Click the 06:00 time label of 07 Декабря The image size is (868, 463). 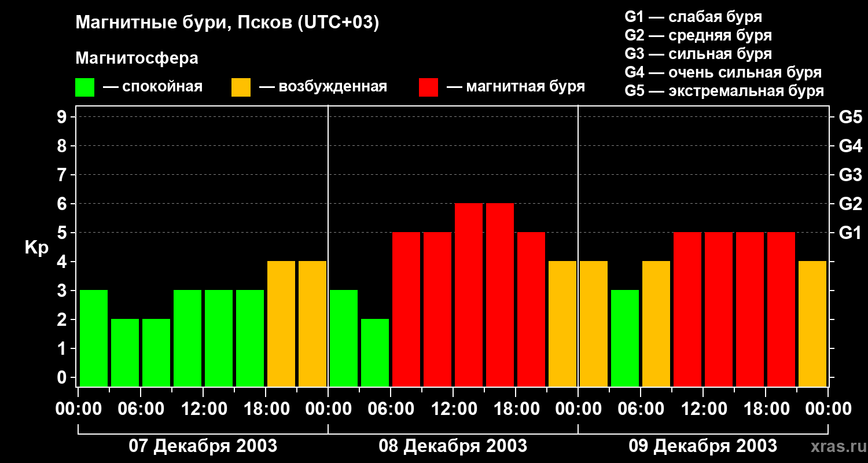pyautogui.click(x=141, y=409)
